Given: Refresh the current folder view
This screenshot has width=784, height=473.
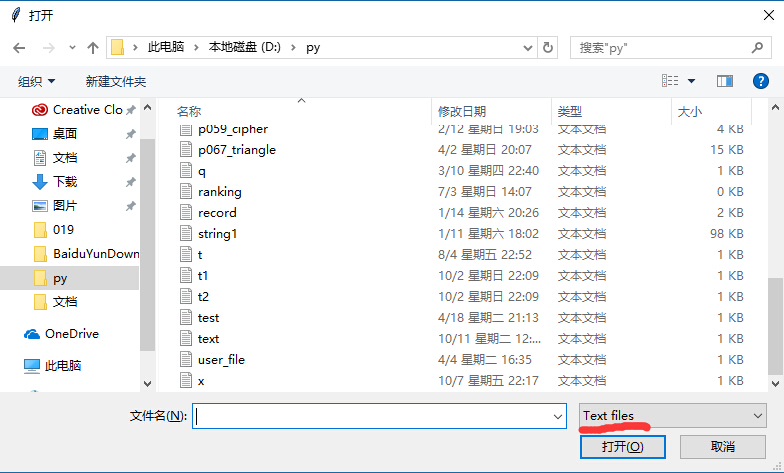Looking at the screenshot, I should point(548,47).
